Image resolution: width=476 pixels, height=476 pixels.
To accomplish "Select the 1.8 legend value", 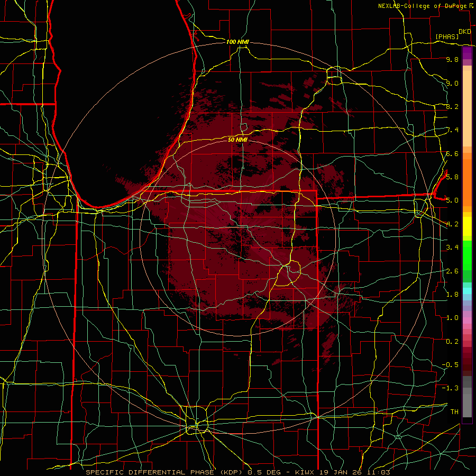I will (x=452, y=294).
